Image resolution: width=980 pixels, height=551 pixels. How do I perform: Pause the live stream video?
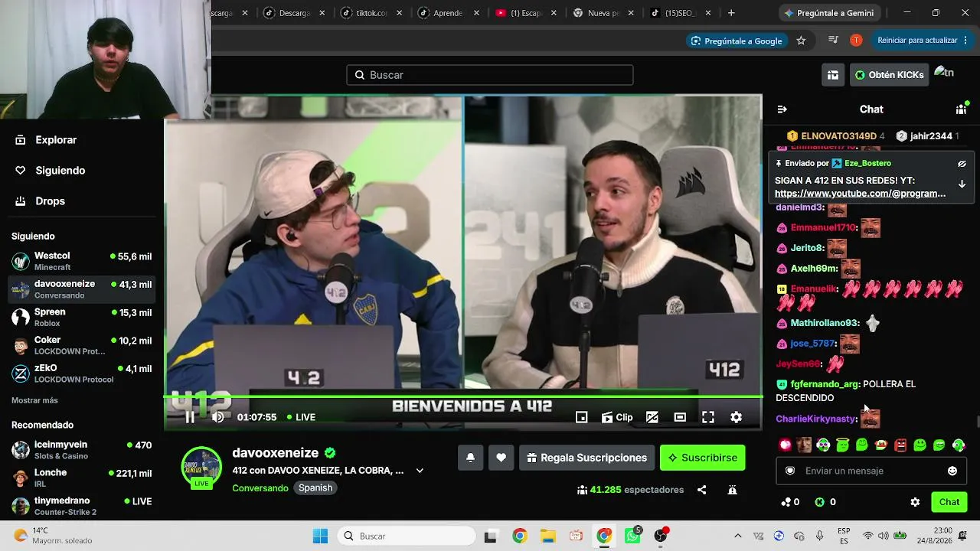click(x=190, y=417)
